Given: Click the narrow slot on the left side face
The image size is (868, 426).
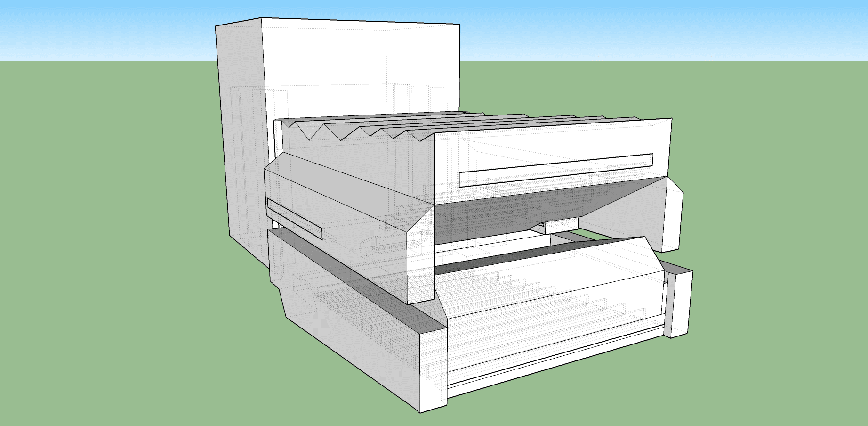Looking at the screenshot, I should (x=294, y=218).
